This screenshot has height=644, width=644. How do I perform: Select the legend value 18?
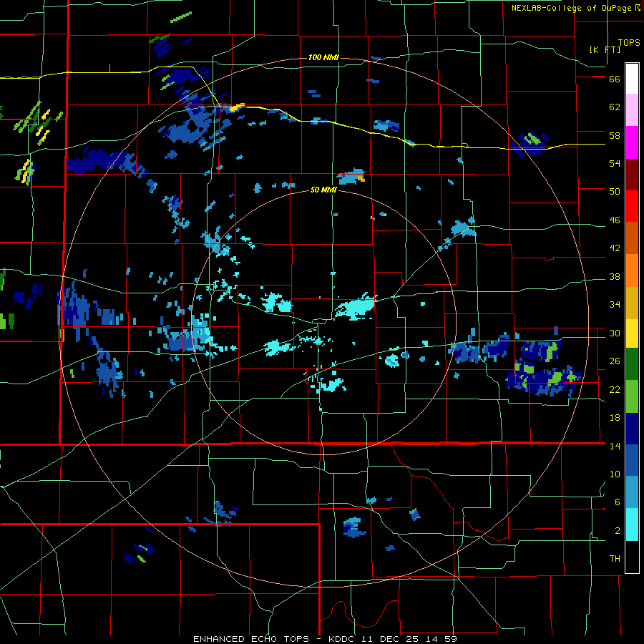tap(615, 418)
